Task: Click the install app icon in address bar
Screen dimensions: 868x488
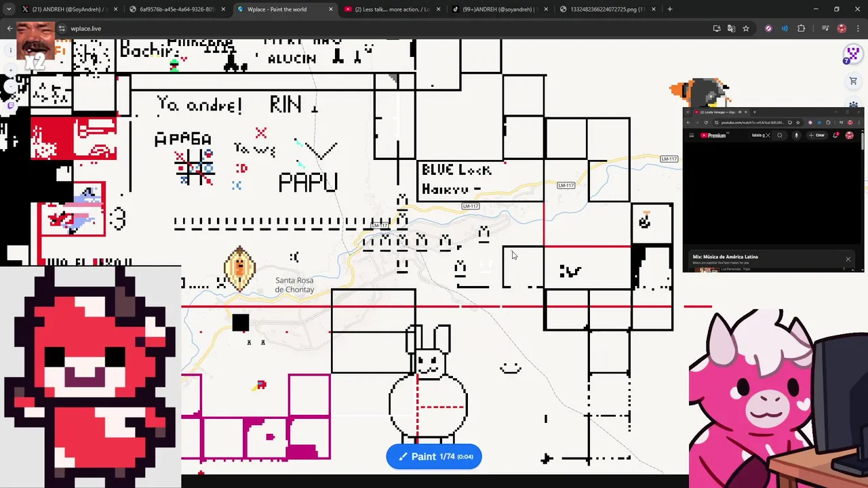Action: pos(717,28)
